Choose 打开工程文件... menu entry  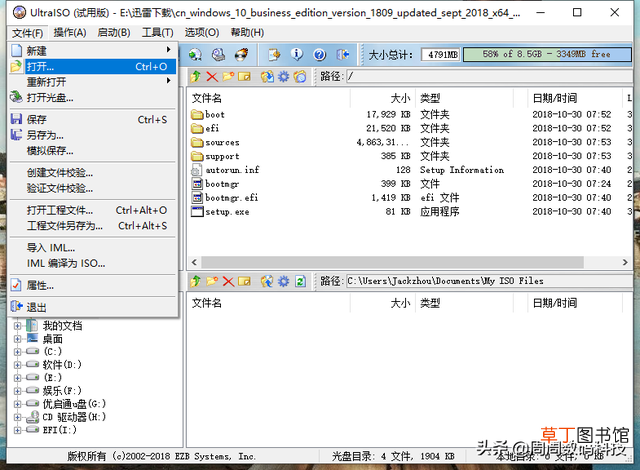point(93,210)
